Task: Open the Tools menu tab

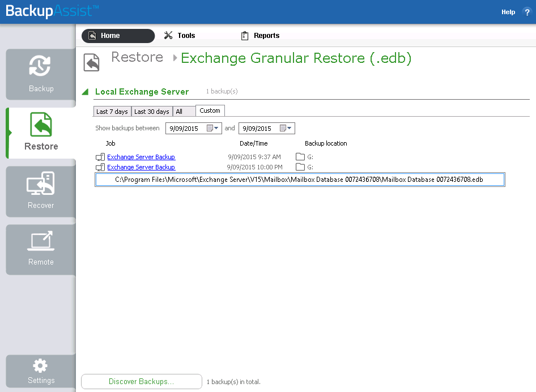Action: [x=180, y=36]
